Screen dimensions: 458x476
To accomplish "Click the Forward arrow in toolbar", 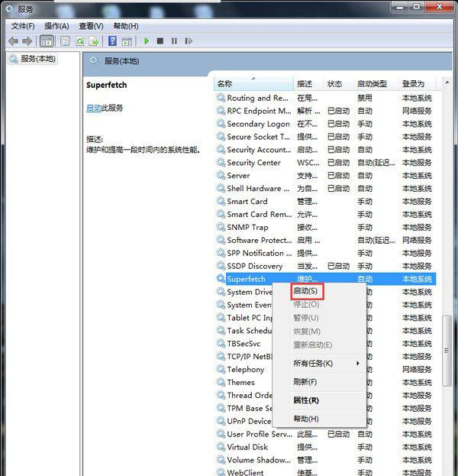I will [x=27, y=41].
